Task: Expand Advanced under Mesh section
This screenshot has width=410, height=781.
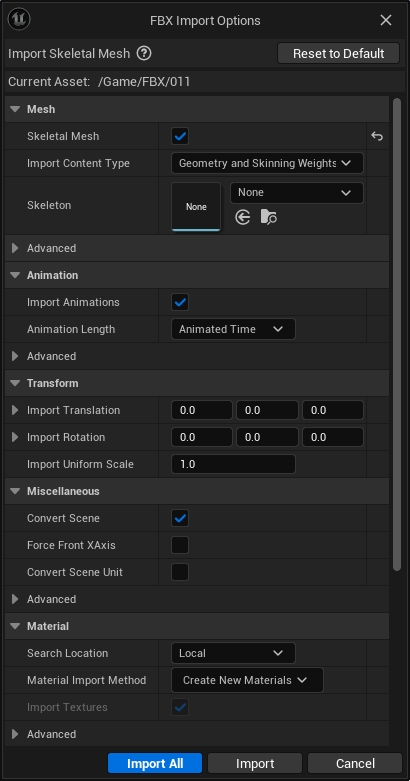Action: [15, 248]
